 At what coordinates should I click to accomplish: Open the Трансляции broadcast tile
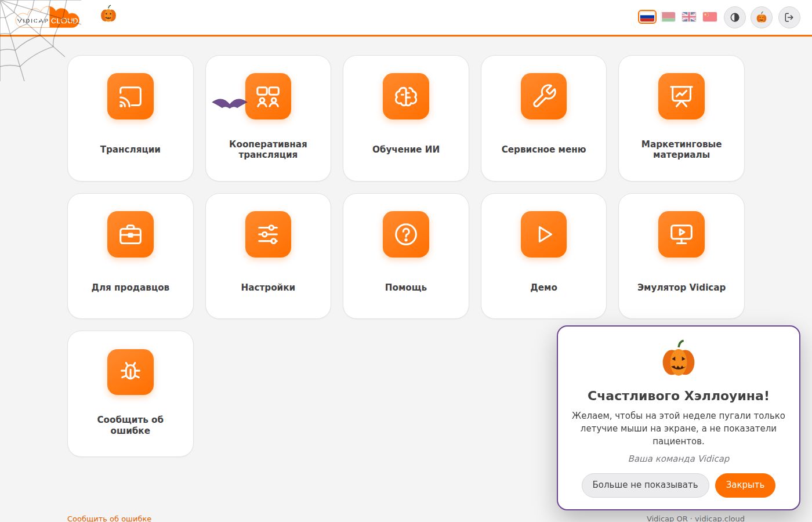point(130,118)
